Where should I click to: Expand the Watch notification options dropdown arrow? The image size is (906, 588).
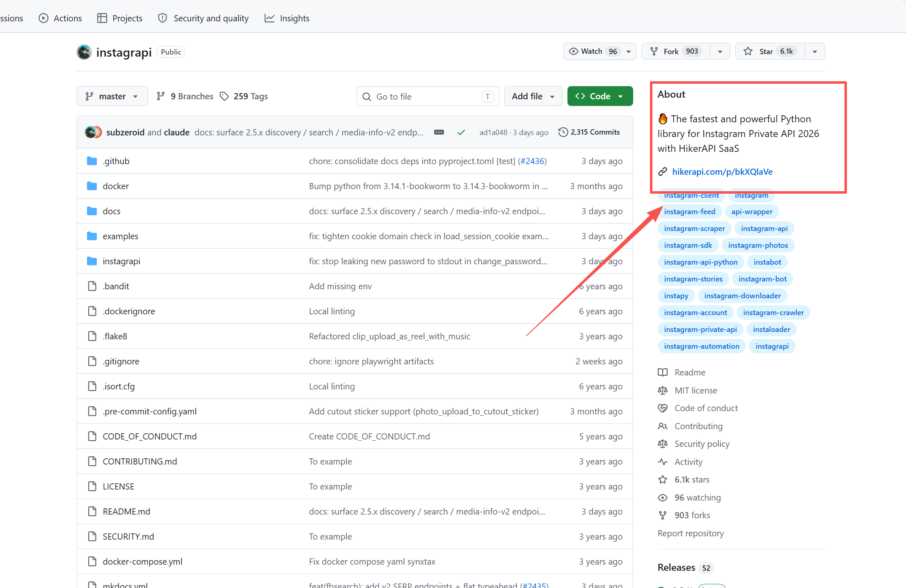pyautogui.click(x=629, y=51)
